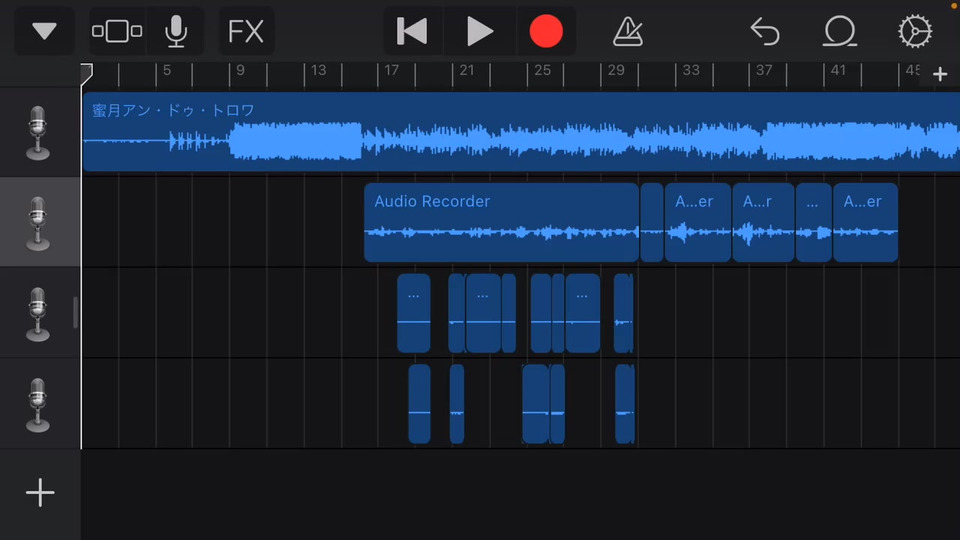Select first region on the third track
The image size is (960, 540).
click(414, 313)
